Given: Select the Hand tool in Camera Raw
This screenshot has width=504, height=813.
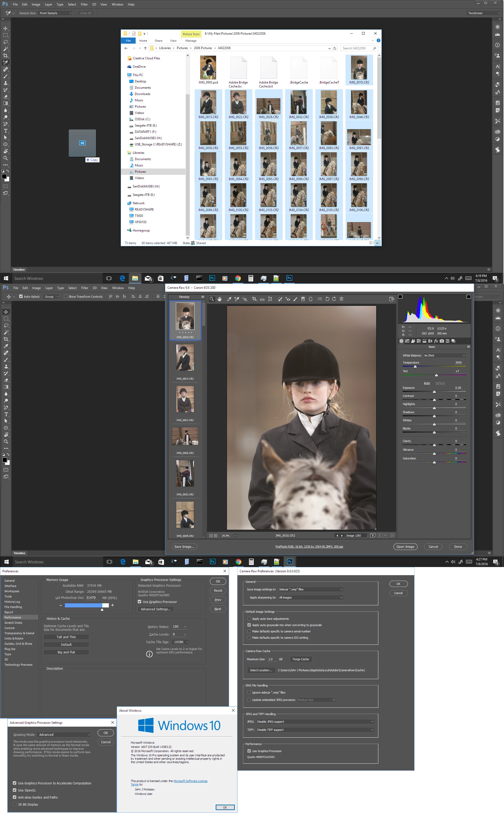Looking at the screenshot, I should coord(219,299).
